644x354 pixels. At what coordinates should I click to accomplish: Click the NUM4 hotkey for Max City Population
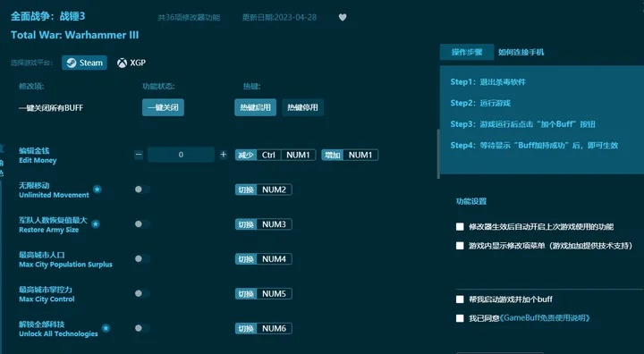click(x=263, y=259)
